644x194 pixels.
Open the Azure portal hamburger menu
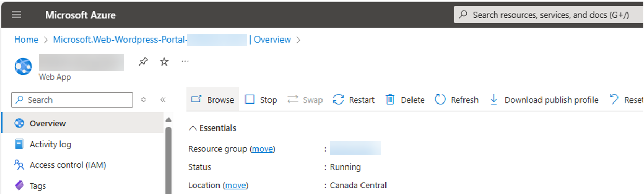(17, 15)
